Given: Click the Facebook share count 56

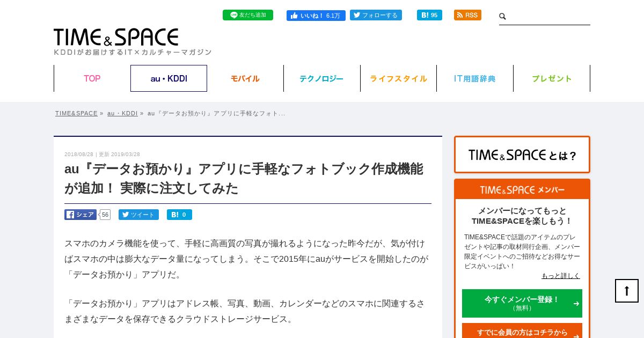Looking at the screenshot, I should [x=105, y=215].
